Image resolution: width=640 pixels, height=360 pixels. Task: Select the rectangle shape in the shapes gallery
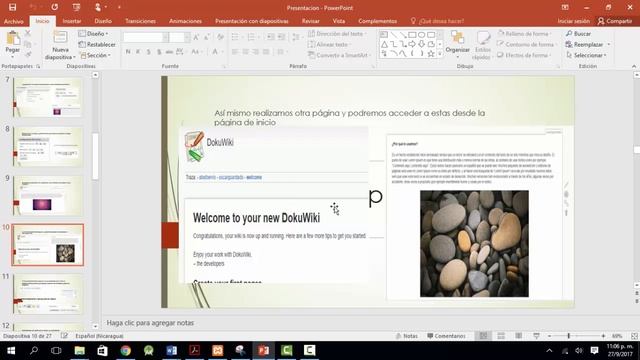click(412, 35)
